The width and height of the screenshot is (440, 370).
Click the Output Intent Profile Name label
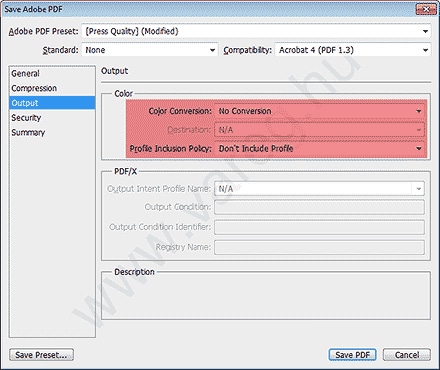(159, 189)
